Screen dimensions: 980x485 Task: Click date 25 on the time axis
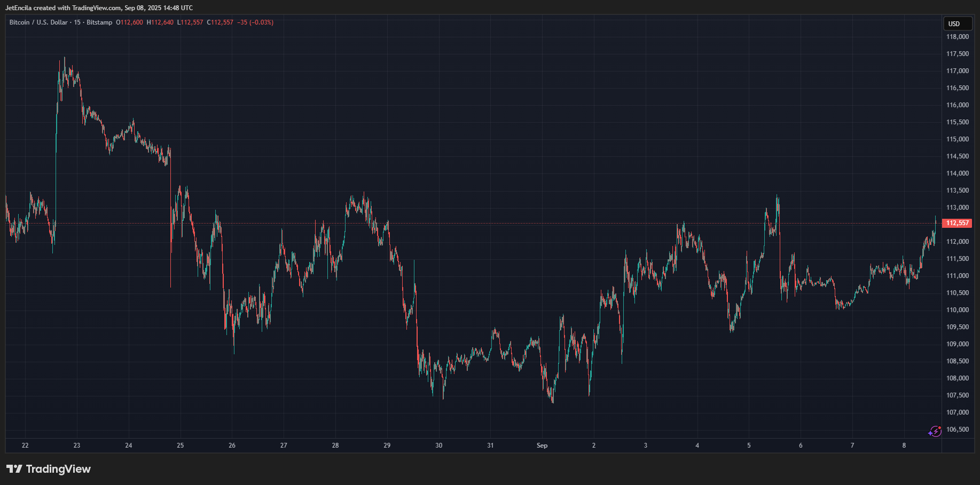(181, 446)
